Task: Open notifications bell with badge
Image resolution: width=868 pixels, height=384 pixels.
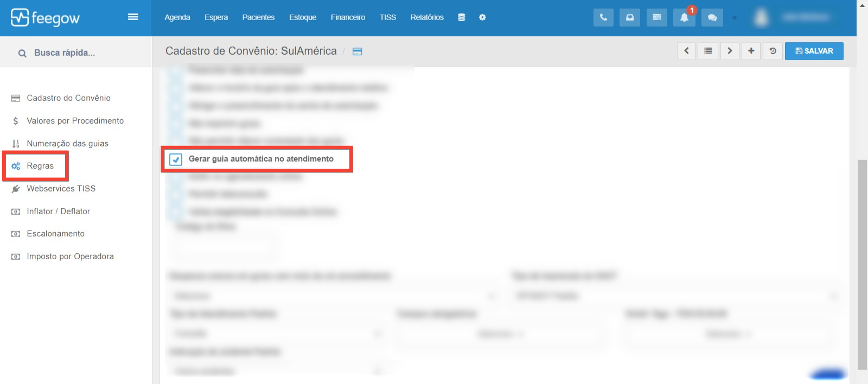Action: (685, 17)
